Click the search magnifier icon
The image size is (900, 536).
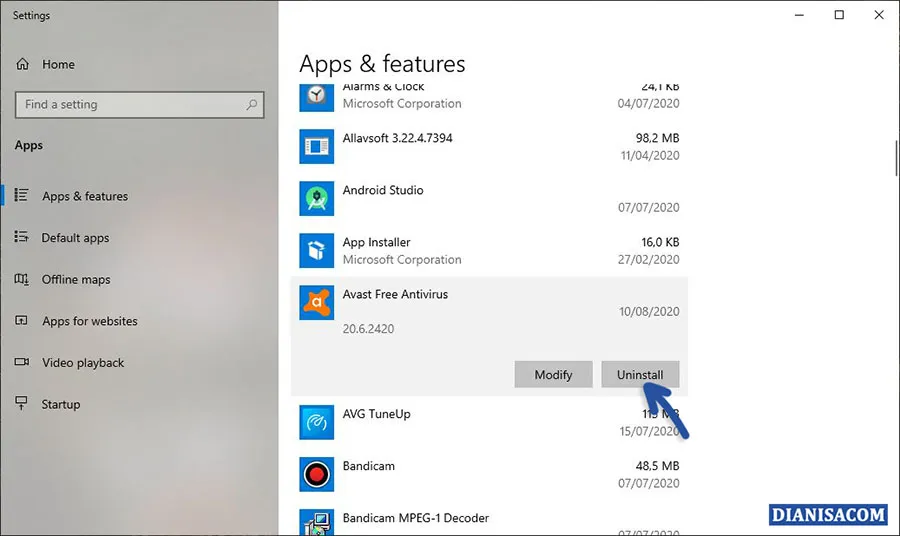[251, 104]
